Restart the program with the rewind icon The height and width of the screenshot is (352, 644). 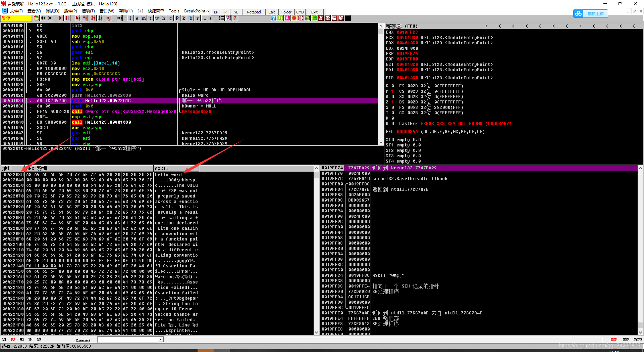(x=43, y=18)
